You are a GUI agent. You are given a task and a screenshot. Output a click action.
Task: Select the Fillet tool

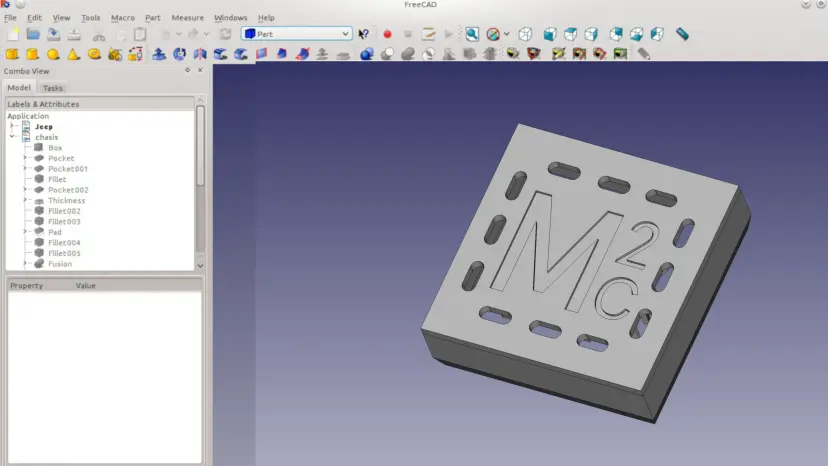click(x=220, y=54)
